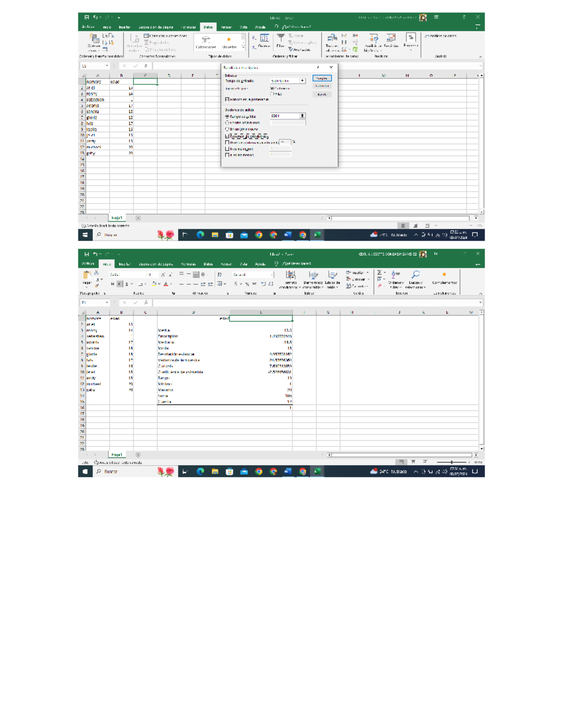The height and width of the screenshot is (728, 563).
Task: Click inside the formula bar
Action: (188, 66)
